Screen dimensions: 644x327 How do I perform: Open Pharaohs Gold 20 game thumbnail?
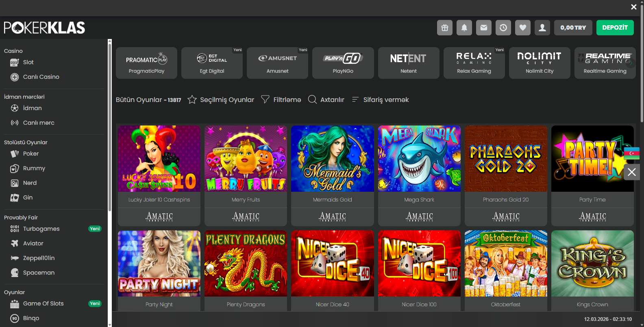[x=506, y=158]
